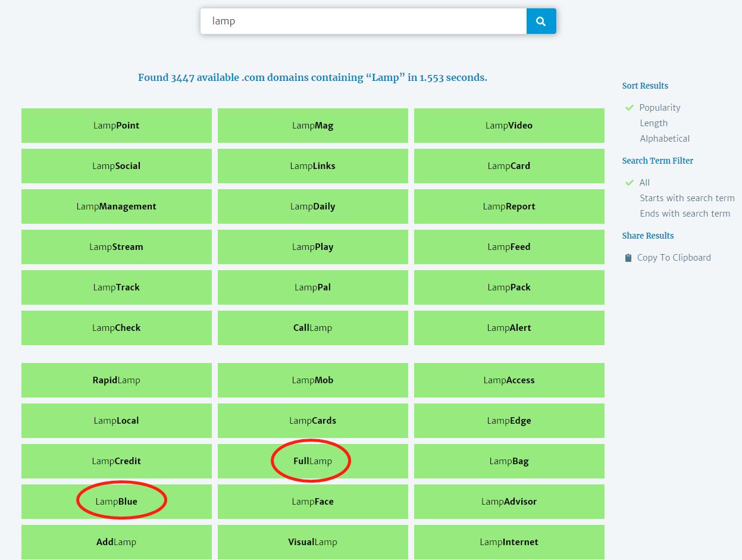Select the RapidLamp domain result
Viewport: 742px width, 560px height.
[x=117, y=380]
